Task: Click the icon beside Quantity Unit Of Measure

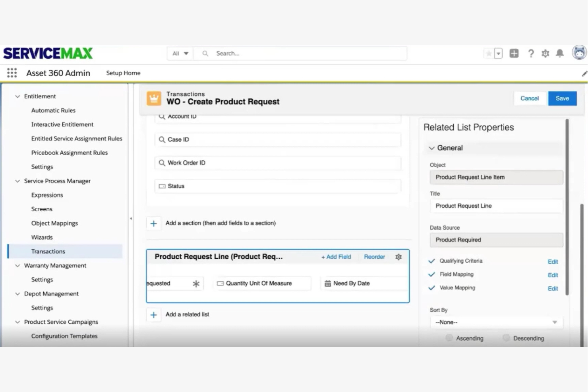Action: (x=220, y=284)
